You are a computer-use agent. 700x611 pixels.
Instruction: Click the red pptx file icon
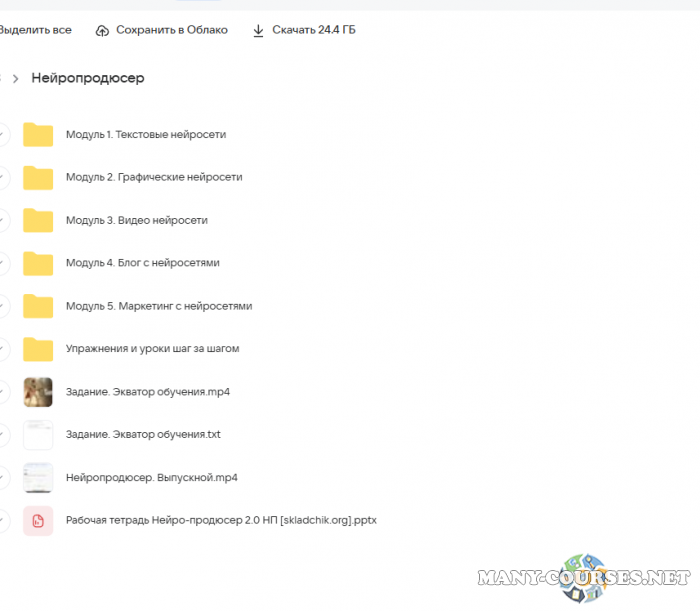pos(38,521)
